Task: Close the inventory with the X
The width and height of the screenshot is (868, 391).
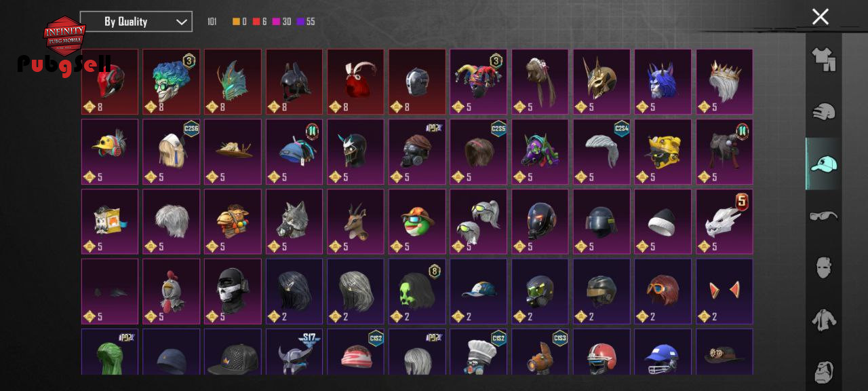Action: point(821,17)
